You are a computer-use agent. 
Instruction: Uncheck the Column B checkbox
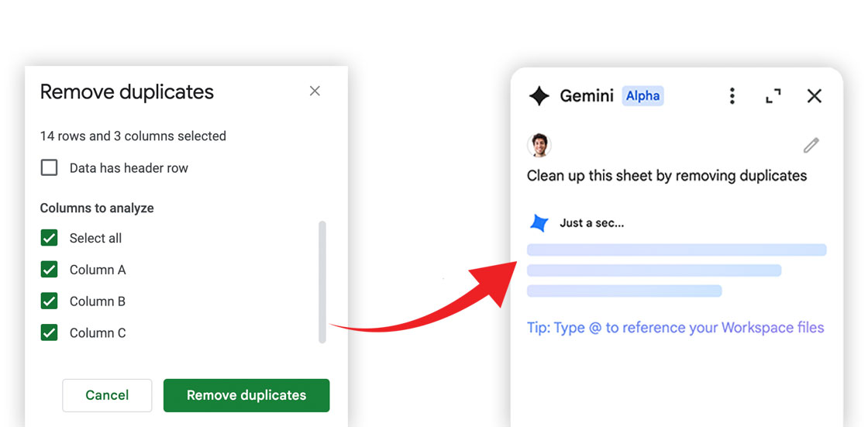(50, 301)
